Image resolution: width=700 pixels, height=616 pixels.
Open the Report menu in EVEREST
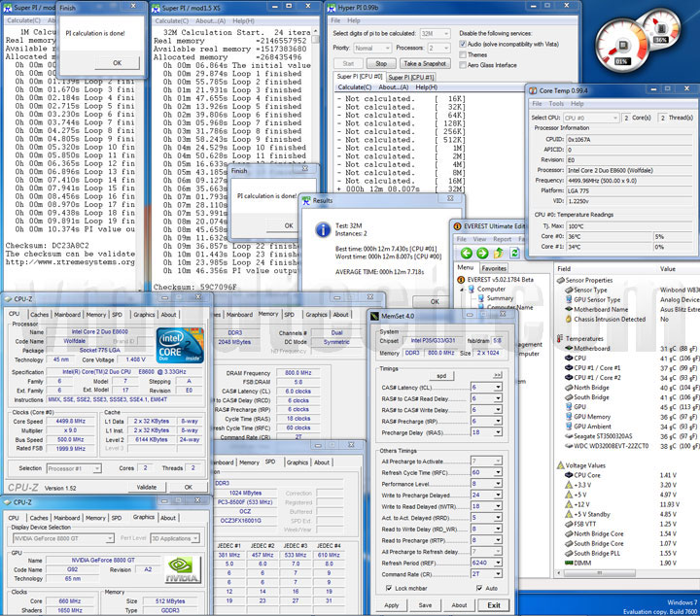tap(503, 240)
